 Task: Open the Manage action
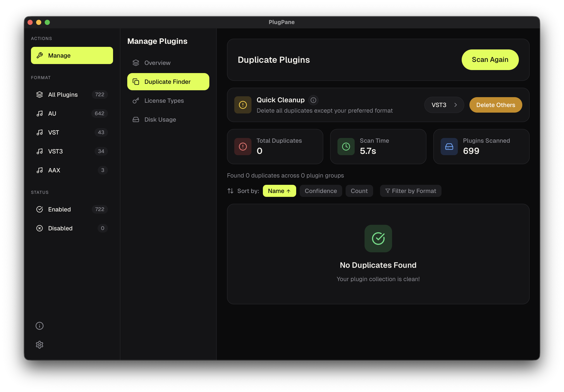click(x=72, y=55)
